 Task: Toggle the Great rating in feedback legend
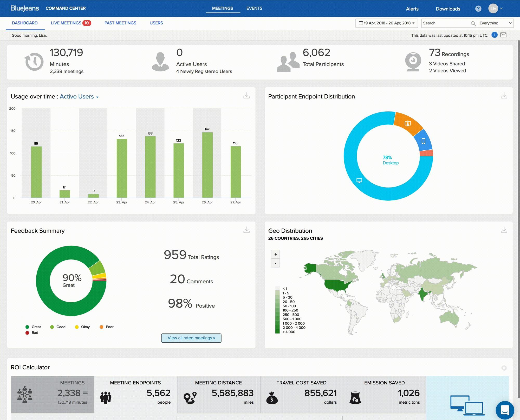(x=33, y=327)
